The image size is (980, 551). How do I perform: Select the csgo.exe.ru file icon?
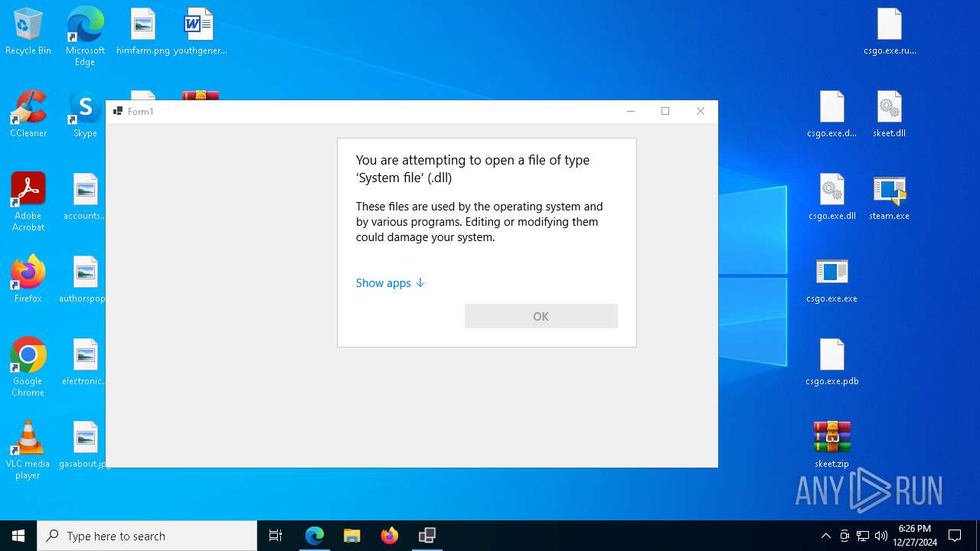(x=890, y=32)
